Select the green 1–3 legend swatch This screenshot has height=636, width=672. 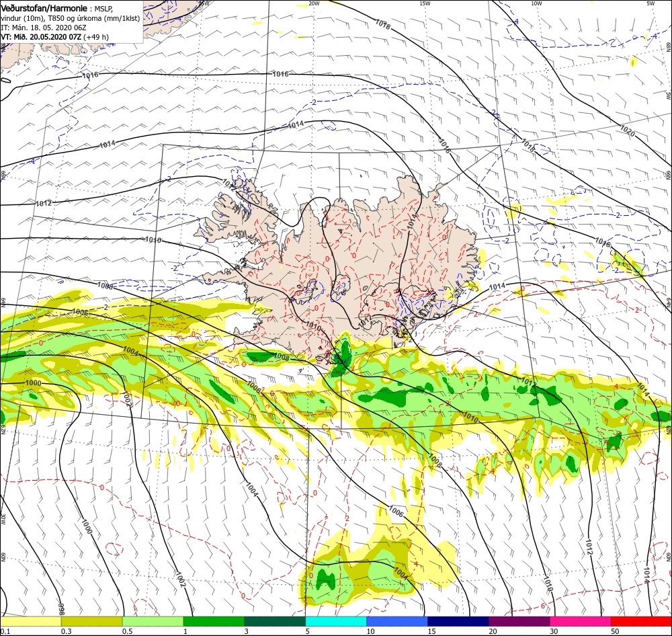[x=214, y=621]
